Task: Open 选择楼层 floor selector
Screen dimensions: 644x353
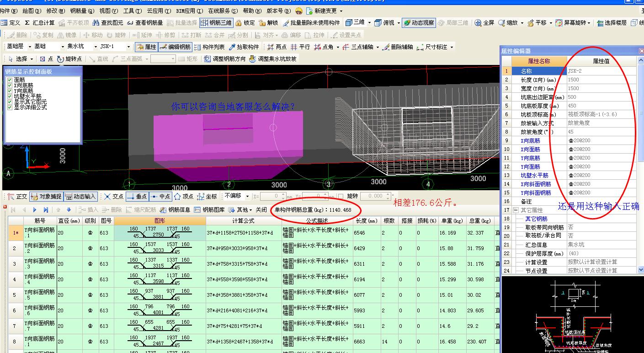Action: (612, 22)
